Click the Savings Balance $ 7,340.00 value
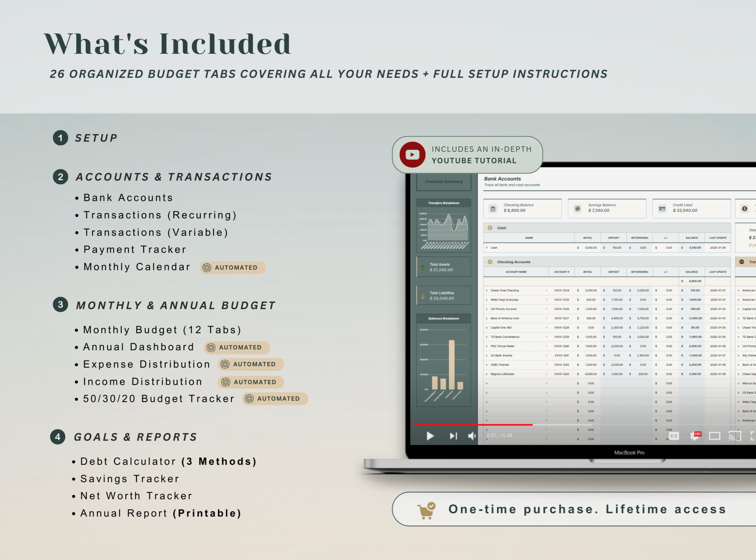The image size is (756, 560). tap(599, 211)
